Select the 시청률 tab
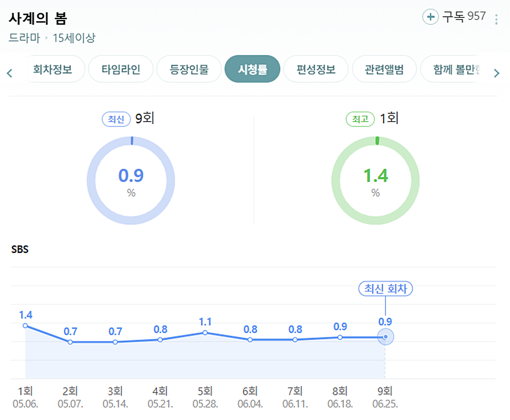The image size is (510, 420). tap(252, 69)
